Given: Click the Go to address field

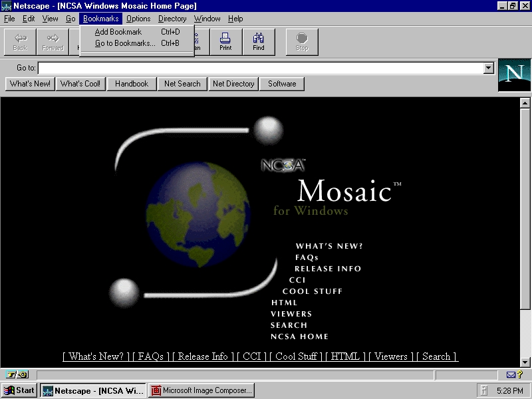Looking at the screenshot, I should (x=261, y=68).
